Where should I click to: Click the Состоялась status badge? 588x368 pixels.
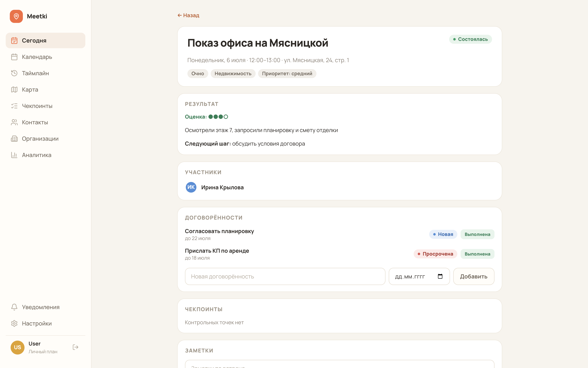coord(470,39)
